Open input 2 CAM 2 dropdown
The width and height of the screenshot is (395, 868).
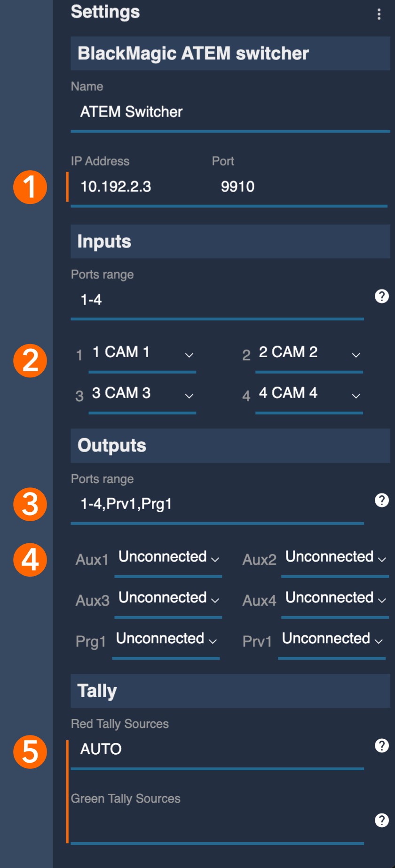309,353
